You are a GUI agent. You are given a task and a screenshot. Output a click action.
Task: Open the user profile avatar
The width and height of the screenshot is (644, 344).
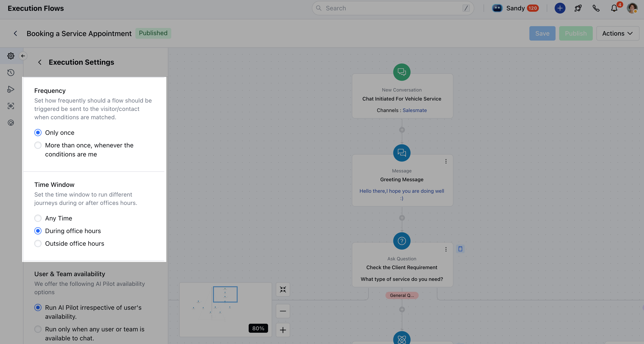(x=632, y=8)
